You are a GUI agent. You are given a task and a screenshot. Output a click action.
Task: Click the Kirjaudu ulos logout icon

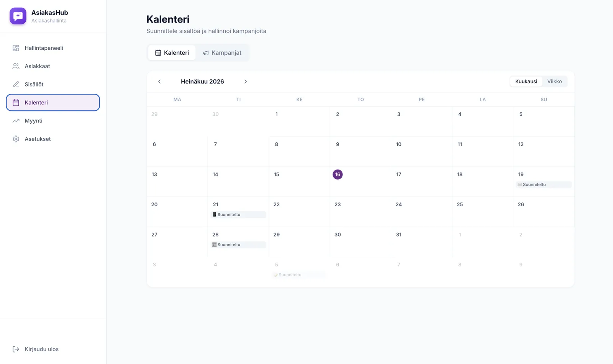coord(16,349)
